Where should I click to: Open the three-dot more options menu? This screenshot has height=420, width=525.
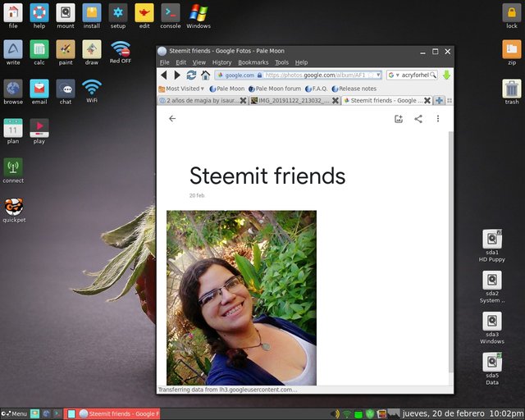438,119
